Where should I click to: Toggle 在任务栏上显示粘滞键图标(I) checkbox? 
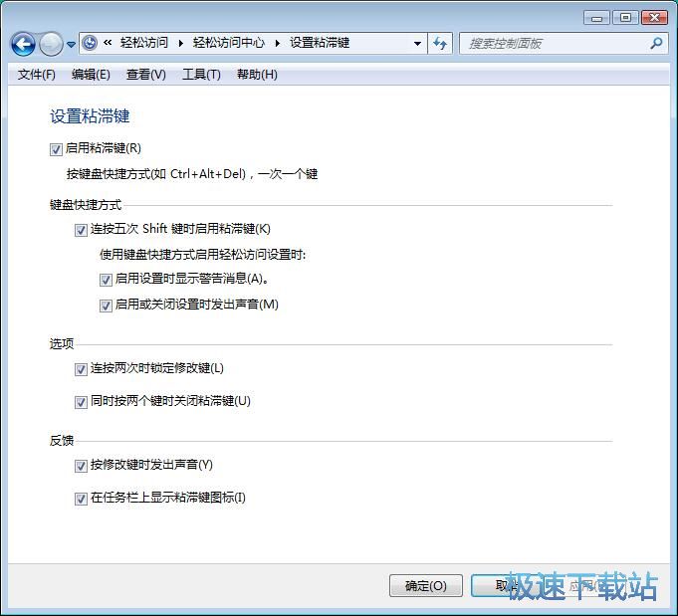pos(81,499)
